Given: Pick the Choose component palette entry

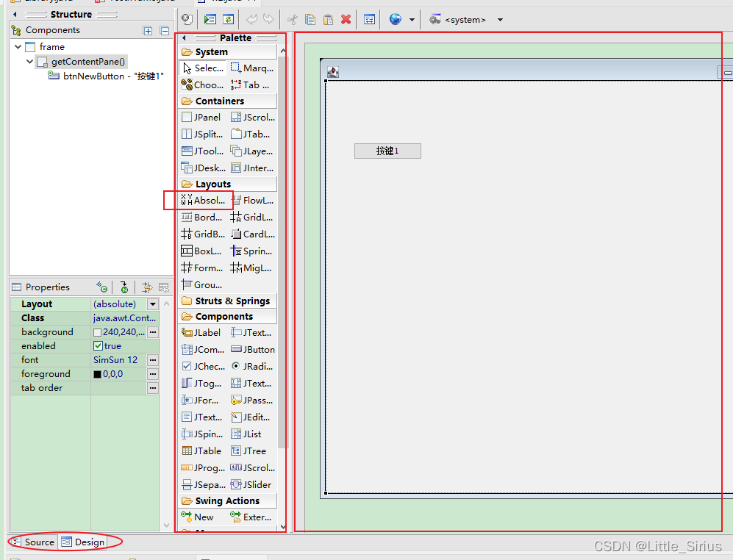Looking at the screenshot, I should point(203,85).
